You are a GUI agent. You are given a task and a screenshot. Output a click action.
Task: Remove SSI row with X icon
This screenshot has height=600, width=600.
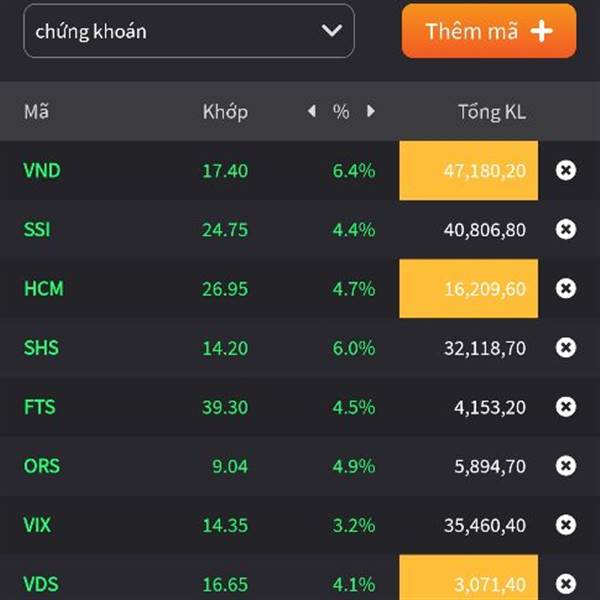point(566,229)
